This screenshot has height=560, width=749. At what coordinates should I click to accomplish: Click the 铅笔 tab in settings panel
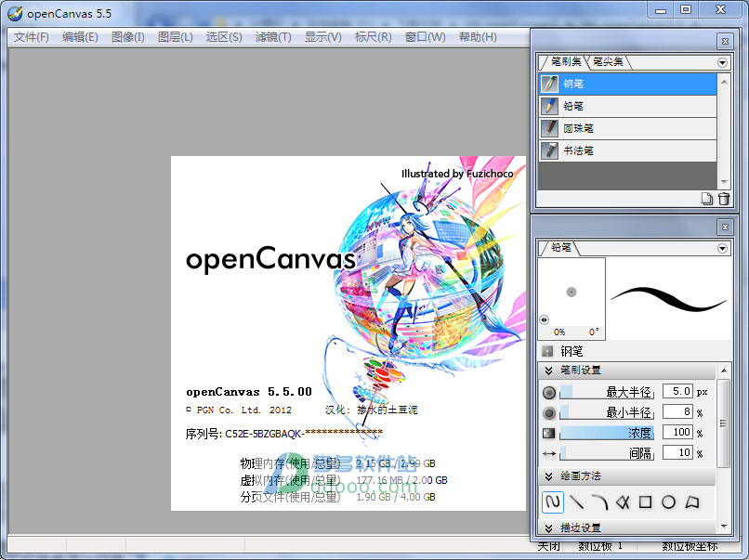click(560, 247)
